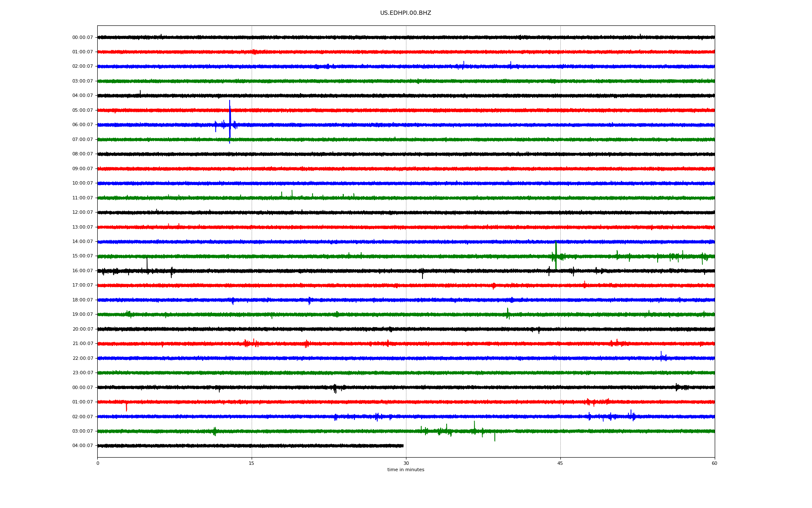This screenshot has height=508, width=812.
Task: Click the 12:00:07 trace time label
Action: pos(82,213)
